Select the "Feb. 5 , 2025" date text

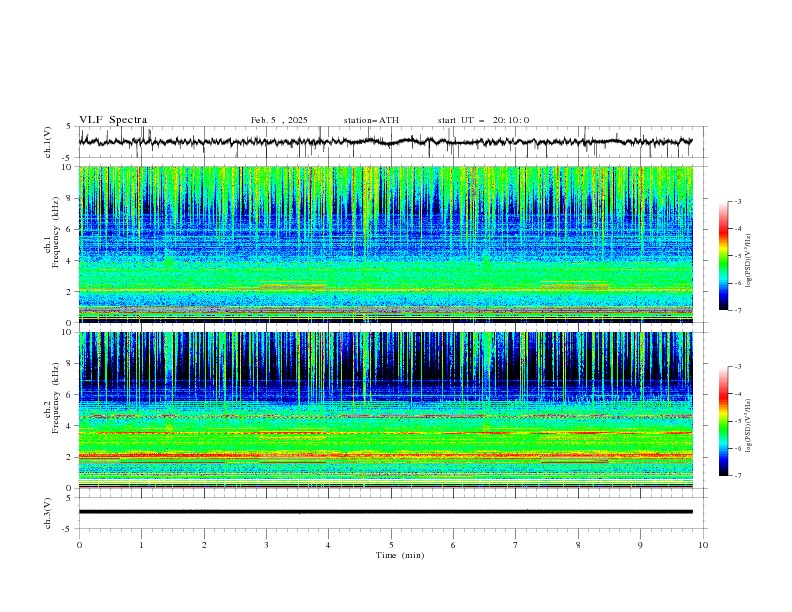click(279, 120)
